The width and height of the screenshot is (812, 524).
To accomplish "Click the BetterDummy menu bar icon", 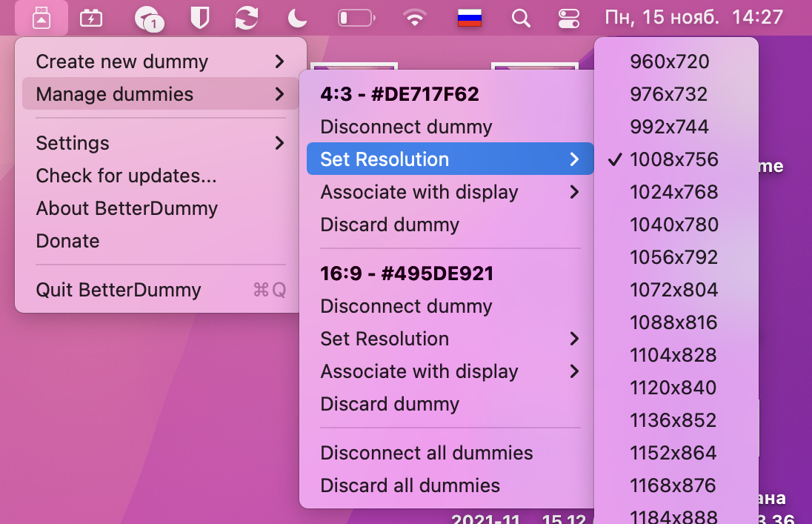I will click(x=41, y=18).
